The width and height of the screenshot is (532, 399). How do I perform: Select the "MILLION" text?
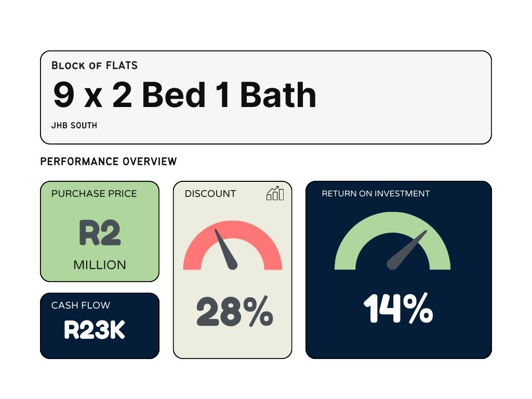point(100,265)
